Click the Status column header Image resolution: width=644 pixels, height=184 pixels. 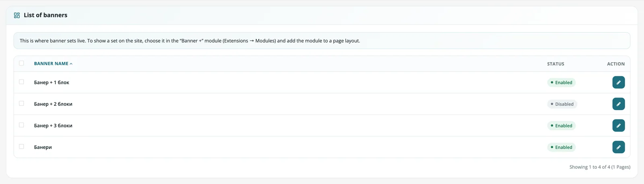(555, 64)
